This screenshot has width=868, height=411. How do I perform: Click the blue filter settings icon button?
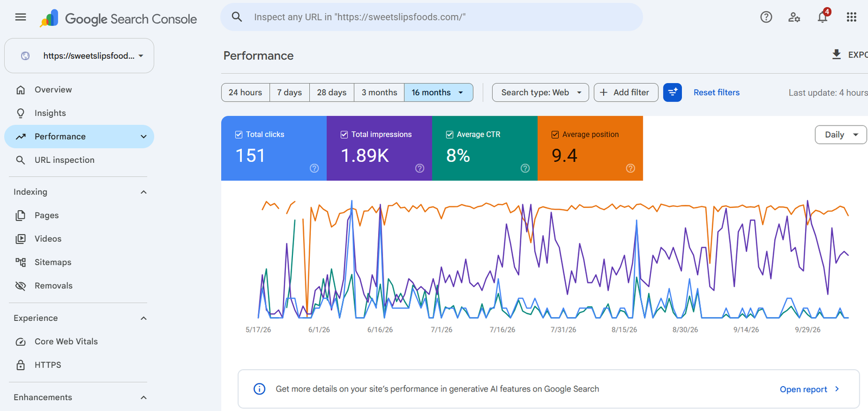(x=673, y=92)
